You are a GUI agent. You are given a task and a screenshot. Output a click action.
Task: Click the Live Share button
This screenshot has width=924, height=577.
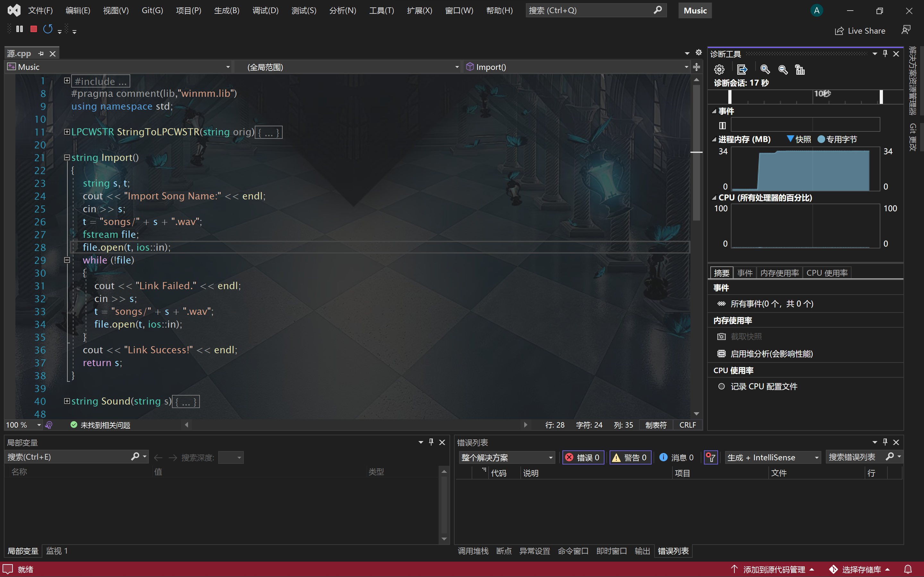pos(860,31)
